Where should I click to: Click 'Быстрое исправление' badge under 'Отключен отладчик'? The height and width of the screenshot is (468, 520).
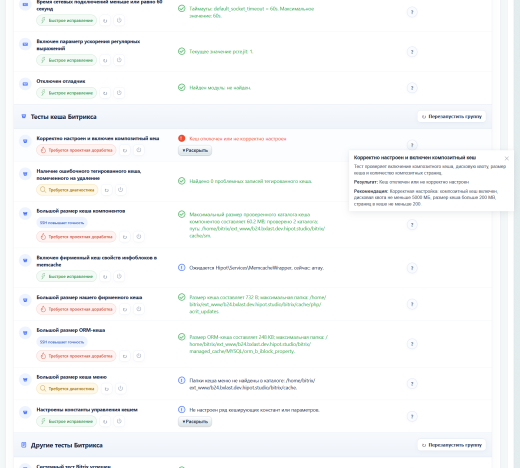pyautogui.click(x=66, y=93)
